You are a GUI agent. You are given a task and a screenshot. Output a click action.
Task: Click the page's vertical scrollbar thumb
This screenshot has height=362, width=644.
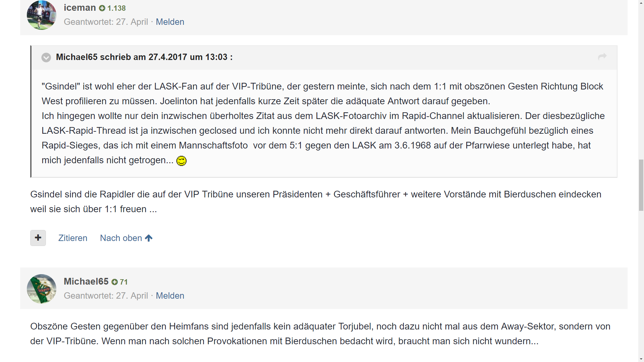(x=641, y=185)
